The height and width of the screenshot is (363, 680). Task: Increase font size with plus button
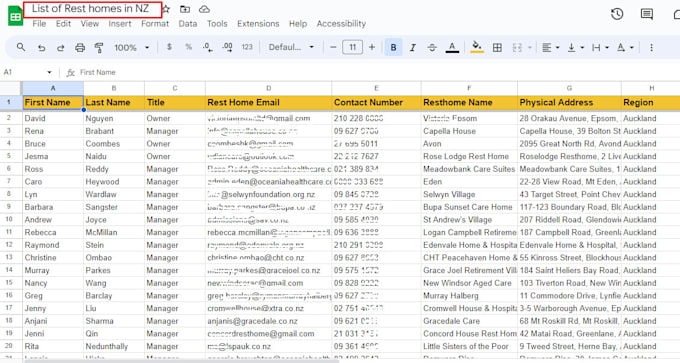[x=372, y=47]
